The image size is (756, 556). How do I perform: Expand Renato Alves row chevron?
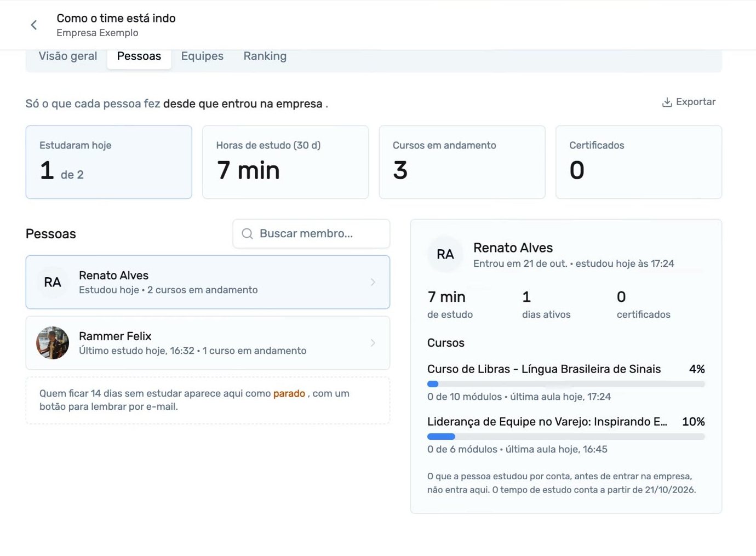(373, 282)
